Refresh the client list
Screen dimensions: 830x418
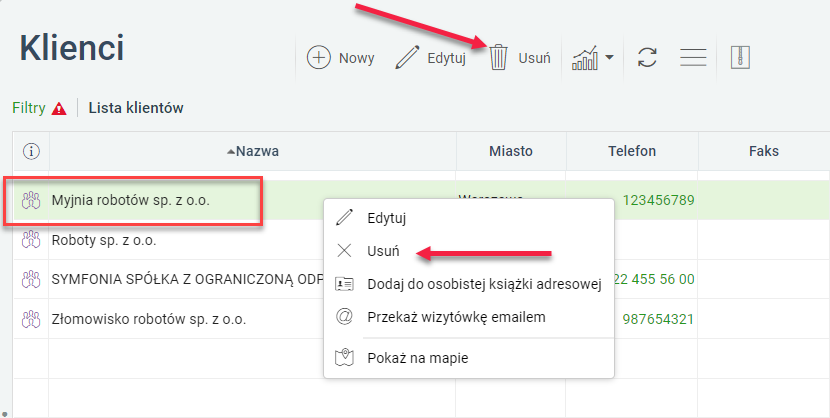647,57
